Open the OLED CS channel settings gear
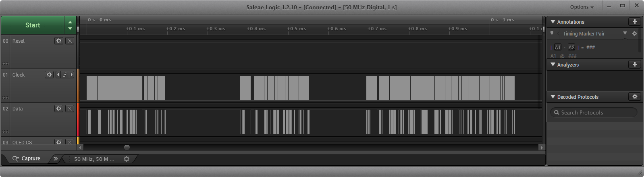The height and width of the screenshot is (177, 644). [x=59, y=142]
